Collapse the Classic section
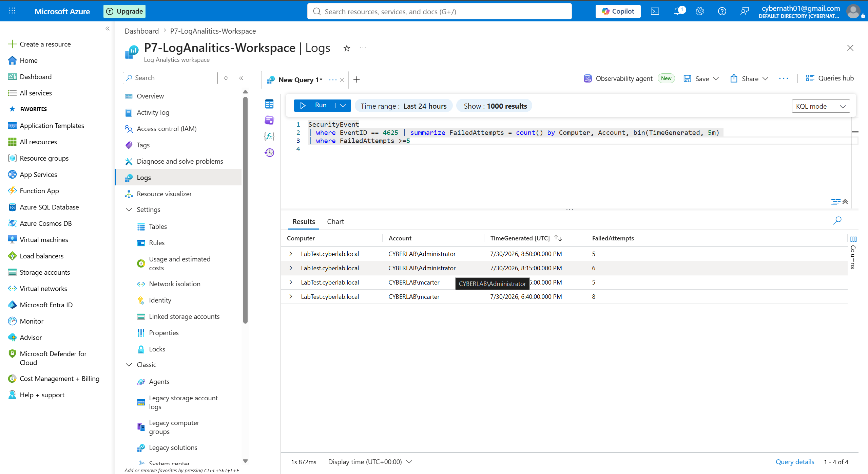 [x=129, y=365]
